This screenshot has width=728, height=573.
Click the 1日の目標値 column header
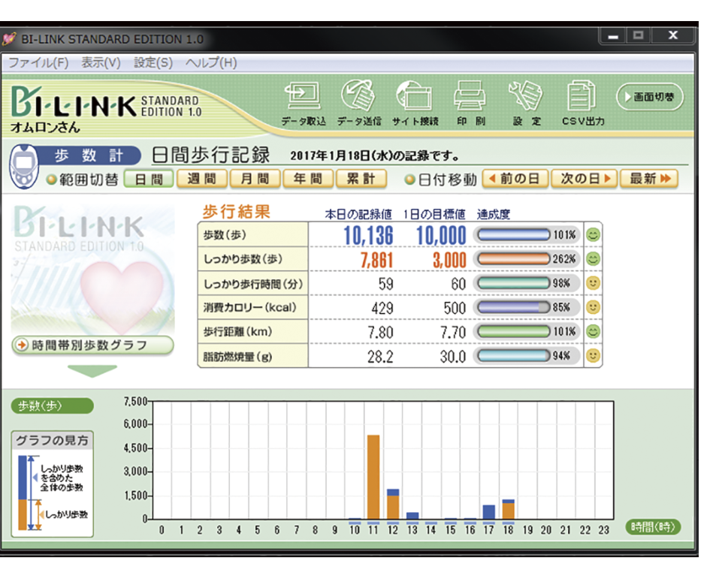coord(434,214)
